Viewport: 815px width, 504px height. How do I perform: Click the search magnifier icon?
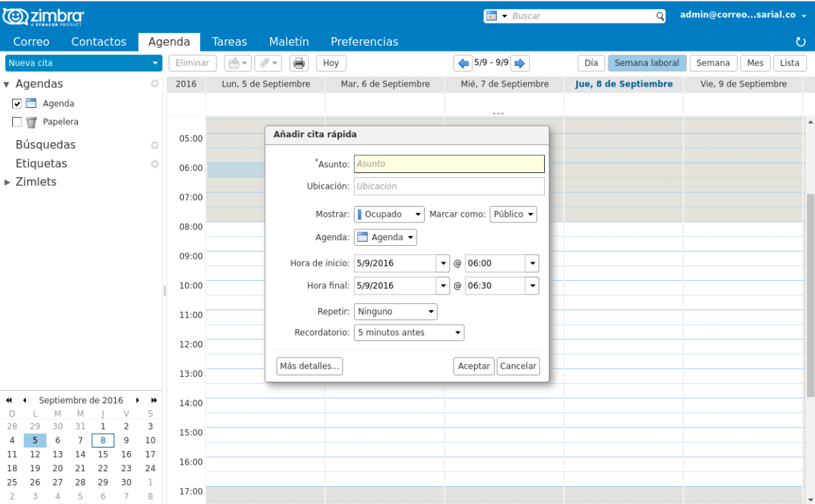point(660,16)
